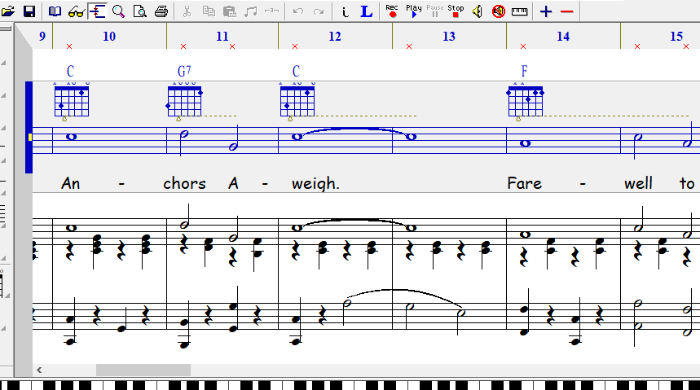Image resolution: width=700 pixels, height=390 pixels.
Task: Toggle the piano keyboard display icon
Action: (x=520, y=12)
